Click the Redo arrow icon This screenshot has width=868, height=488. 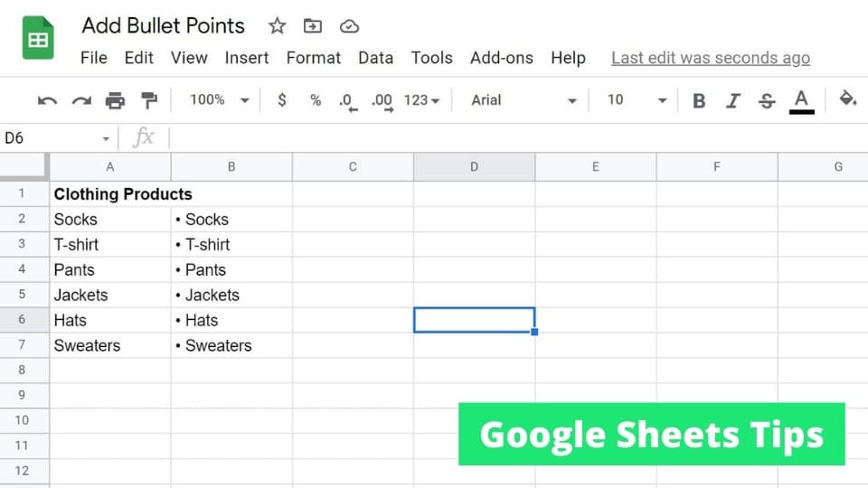pyautogui.click(x=81, y=100)
